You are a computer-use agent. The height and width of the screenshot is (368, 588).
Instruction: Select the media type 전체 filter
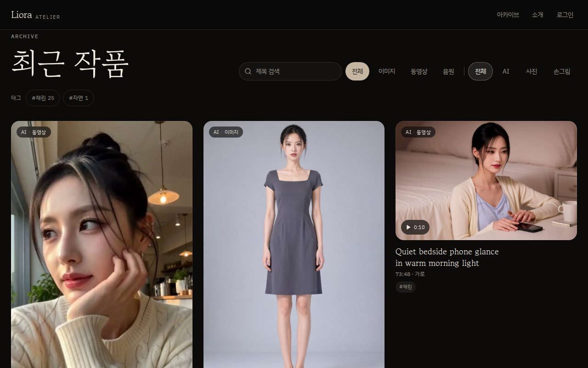tap(357, 71)
